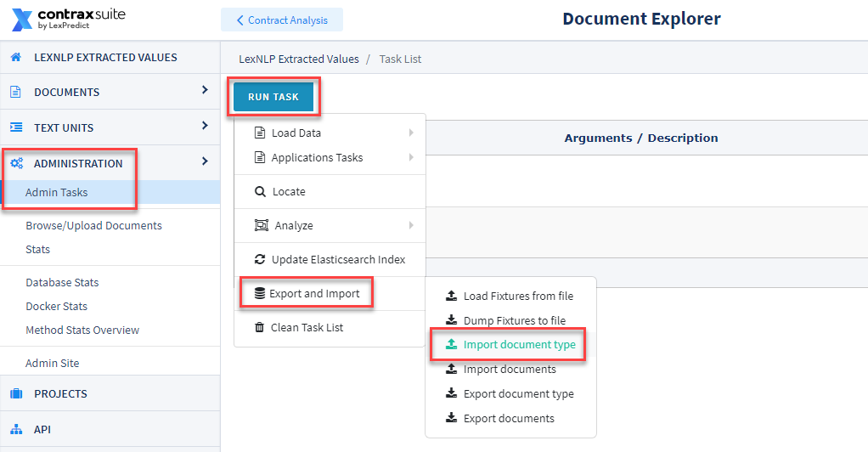Click the Administration gears icon
868x452 pixels.
click(x=17, y=163)
